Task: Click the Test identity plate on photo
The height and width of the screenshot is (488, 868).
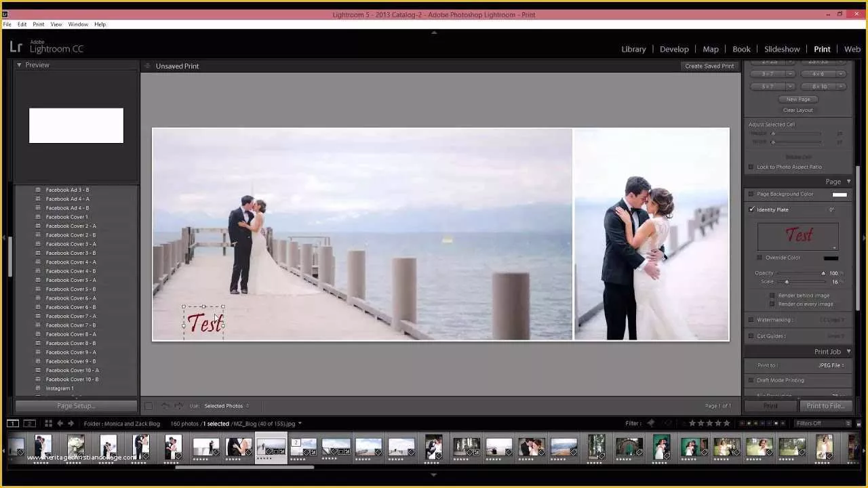Action: click(x=204, y=323)
